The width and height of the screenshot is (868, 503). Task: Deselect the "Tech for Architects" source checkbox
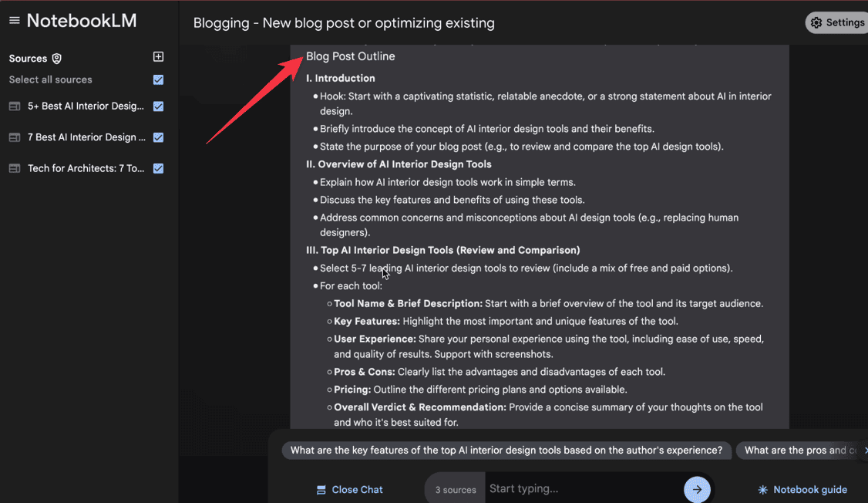pyautogui.click(x=158, y=168)
